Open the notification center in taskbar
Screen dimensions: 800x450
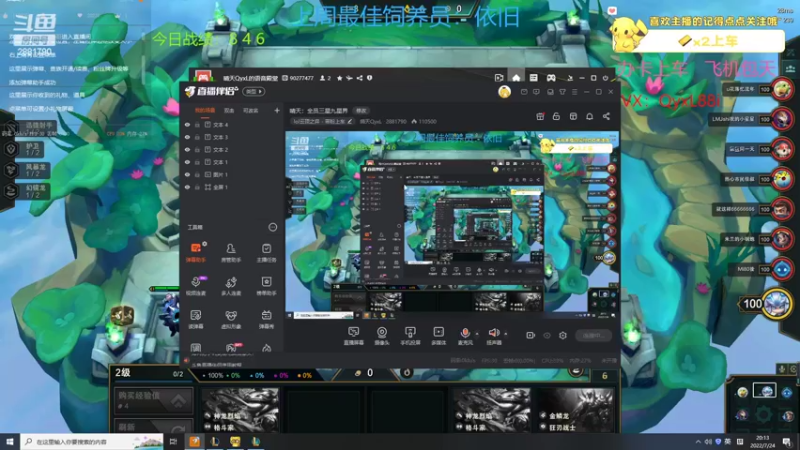pyautogui.click(x=786, y=442)
